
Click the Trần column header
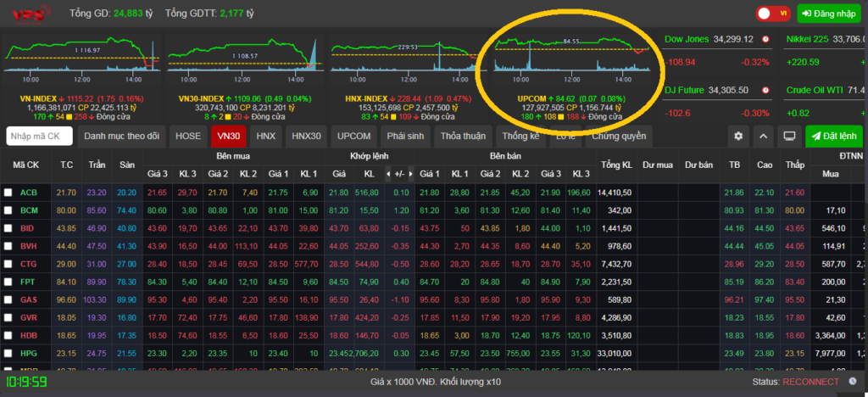tap(97, 165)
